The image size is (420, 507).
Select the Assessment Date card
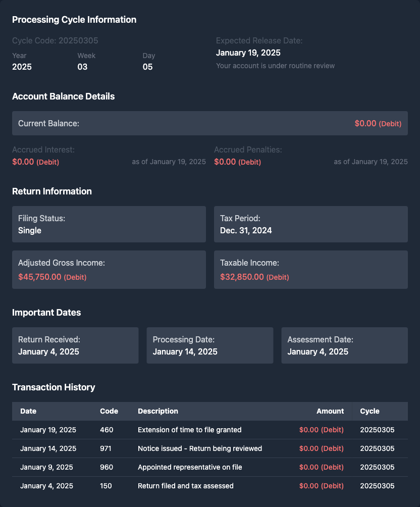click(344, 345)
